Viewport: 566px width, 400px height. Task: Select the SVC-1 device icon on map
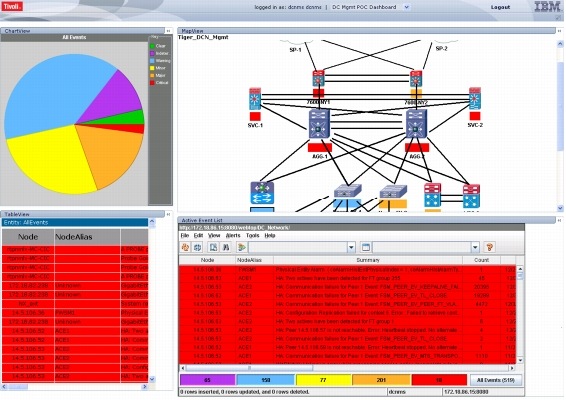click(255, 99)
